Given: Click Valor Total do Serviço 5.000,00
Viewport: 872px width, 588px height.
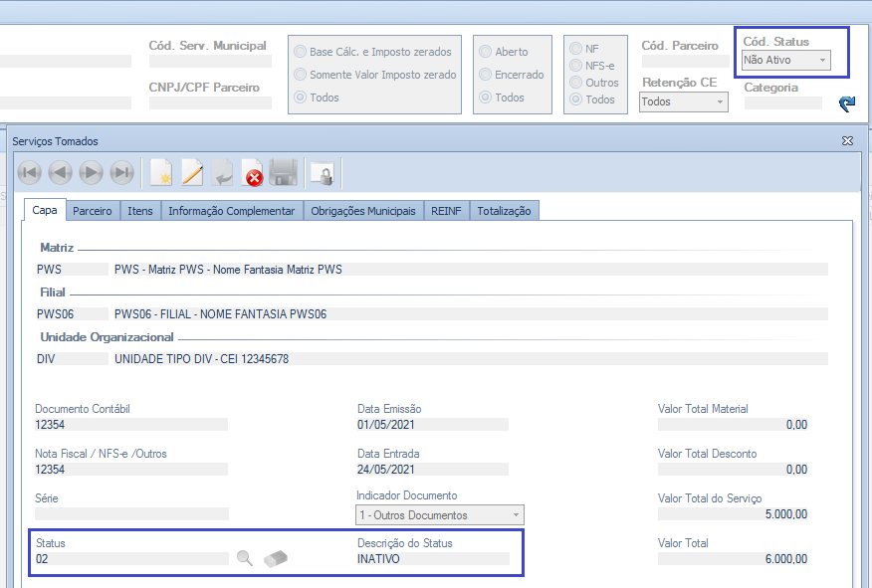Looking at the screenshot, I should 733,514.
